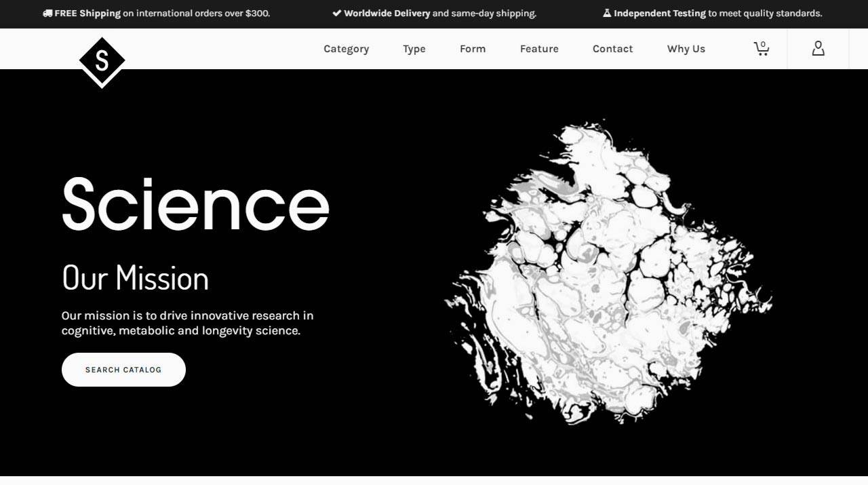Go to the Contact page
The height and width of the screenshot is (485, 868).
pos(612,49)
